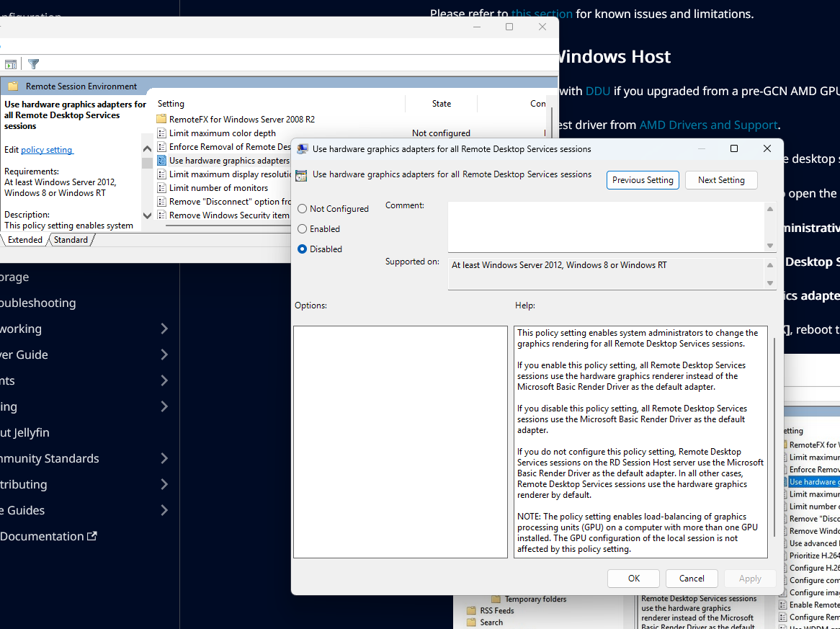Screen dimensions: 840x629
Task: Open the policy setting link
Action: coord(47,150)
